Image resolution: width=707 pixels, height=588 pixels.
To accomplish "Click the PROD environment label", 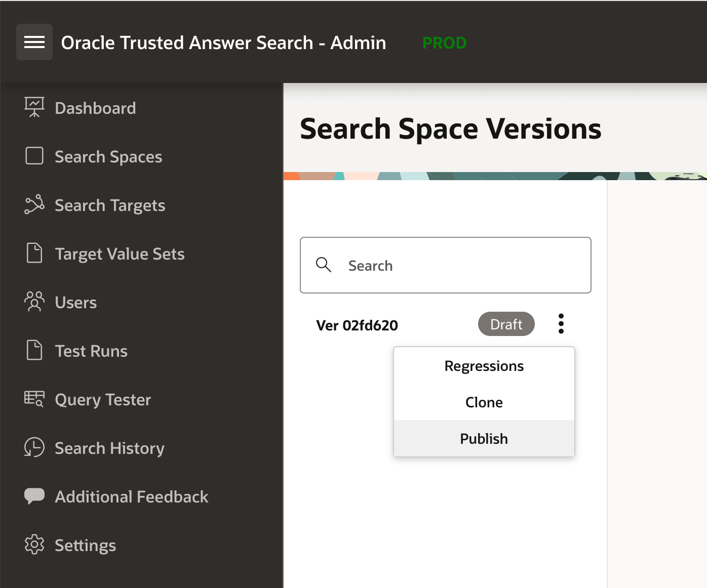I will pos(444,43).
